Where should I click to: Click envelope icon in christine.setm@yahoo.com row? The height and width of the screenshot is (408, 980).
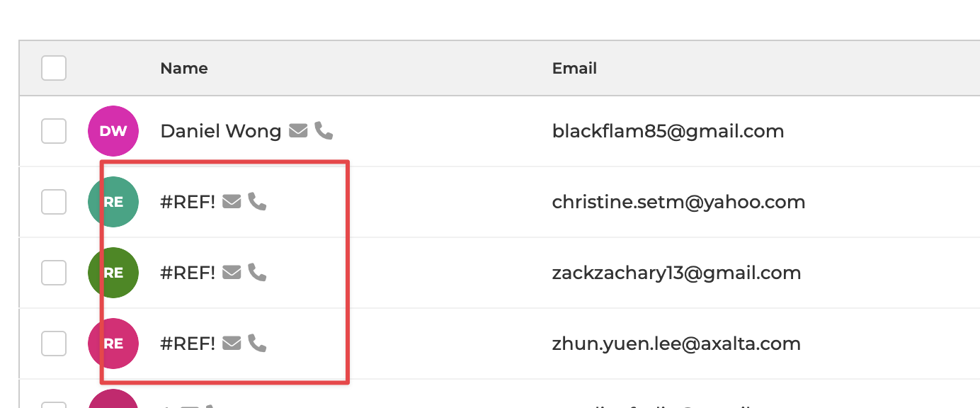point(232,202)
